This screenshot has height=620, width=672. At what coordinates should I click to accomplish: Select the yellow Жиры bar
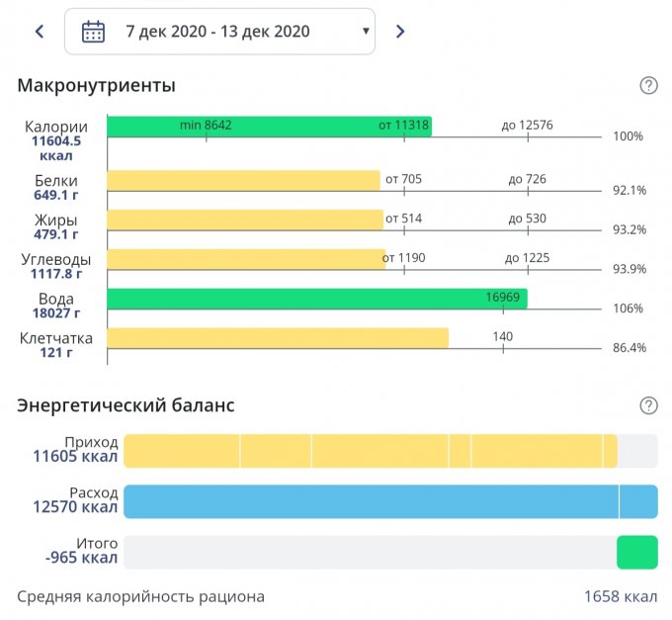pos(244,220)
